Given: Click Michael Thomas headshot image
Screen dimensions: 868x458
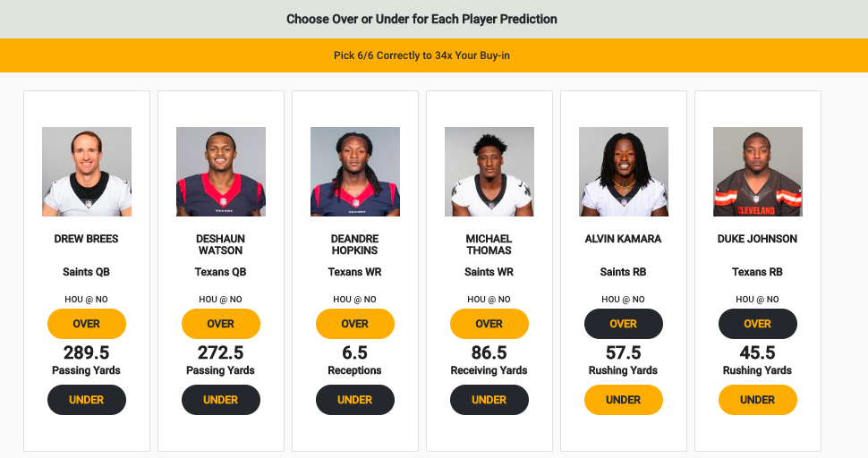Looking at the screenshot, I should [x=489, y=172].
